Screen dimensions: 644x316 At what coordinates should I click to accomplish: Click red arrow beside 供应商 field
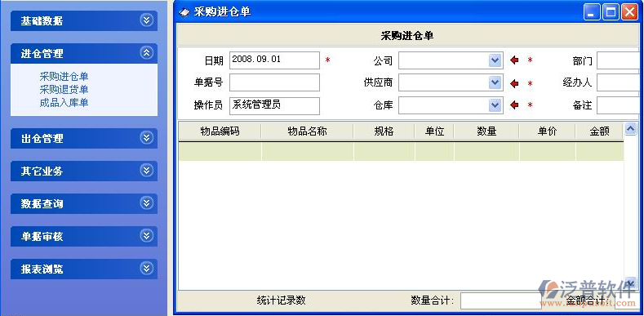click(514, 83)
